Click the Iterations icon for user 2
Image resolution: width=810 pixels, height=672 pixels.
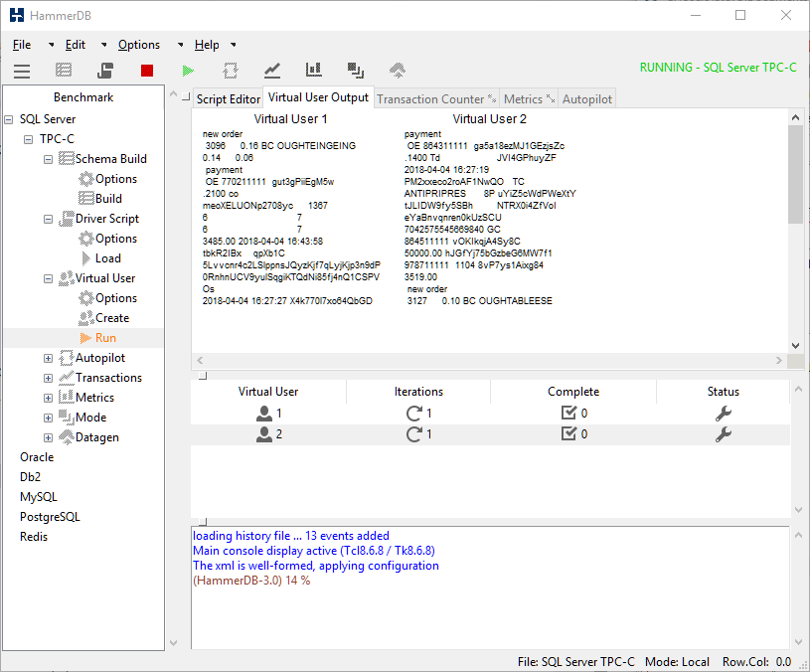[413, 434]
